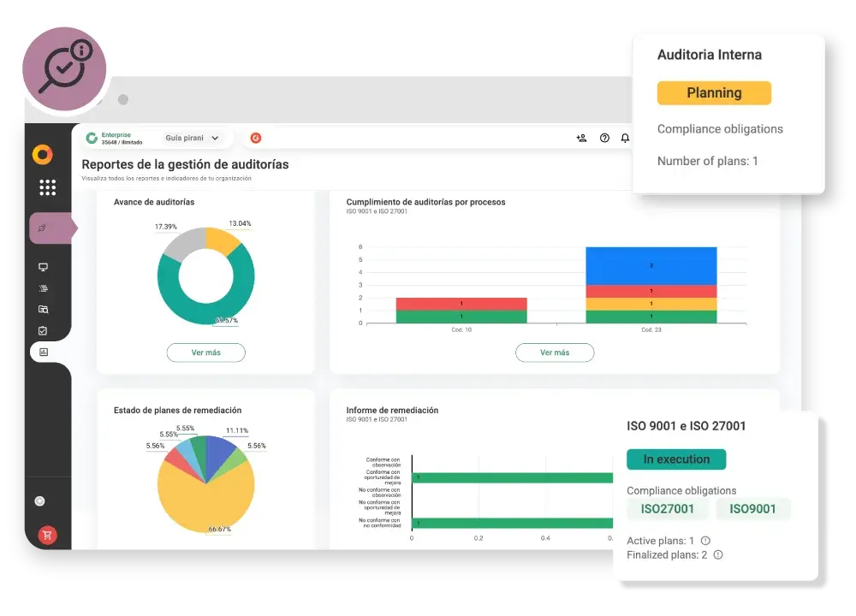
Task: Click the notifications bell icon
Action: tap(625, 138)
